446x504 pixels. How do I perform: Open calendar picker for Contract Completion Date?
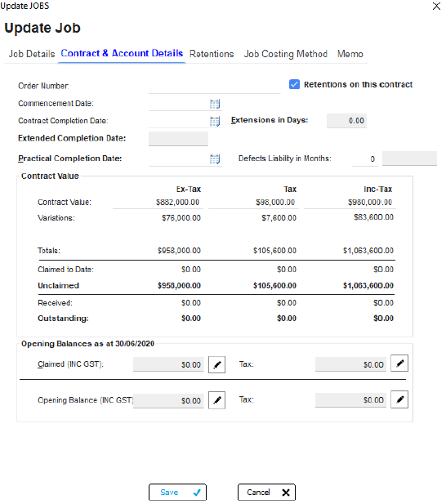[215, 121]
